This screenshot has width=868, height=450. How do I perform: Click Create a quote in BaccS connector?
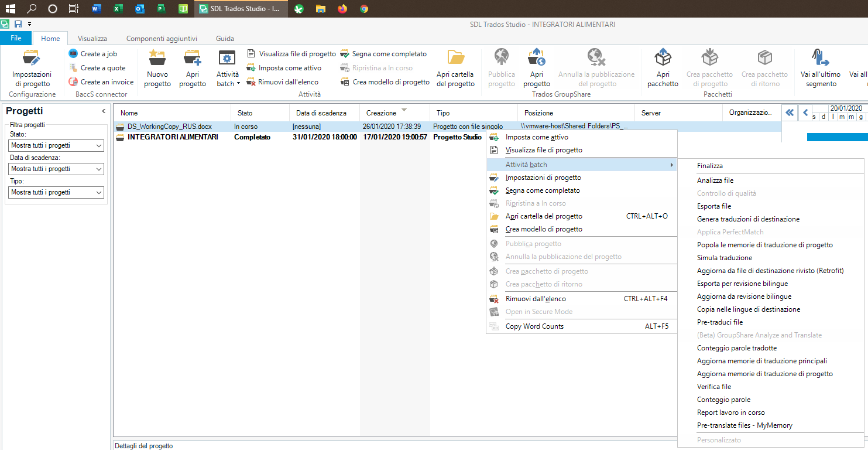click(97, 68)
